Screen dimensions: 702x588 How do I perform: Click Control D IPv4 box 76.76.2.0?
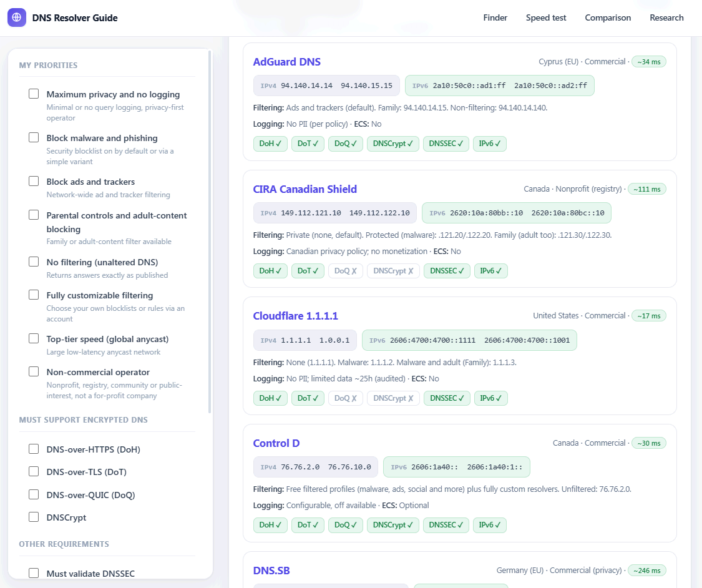tap(316, 467)
